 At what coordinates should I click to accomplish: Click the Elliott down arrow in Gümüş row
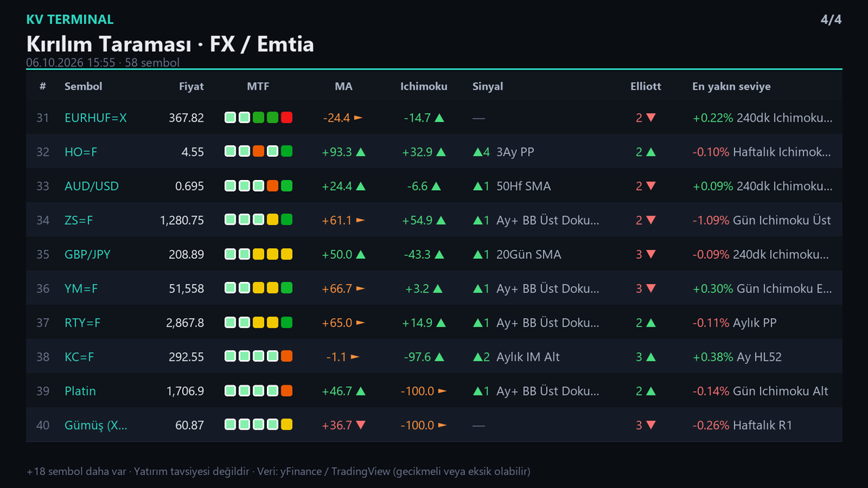click(x=651, y=426)
